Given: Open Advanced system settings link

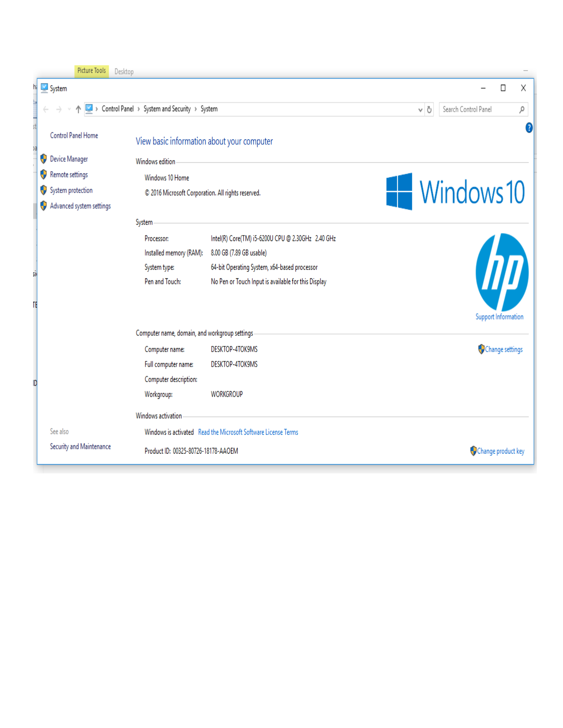Looking at the screenshot, I should coord(80,206).
